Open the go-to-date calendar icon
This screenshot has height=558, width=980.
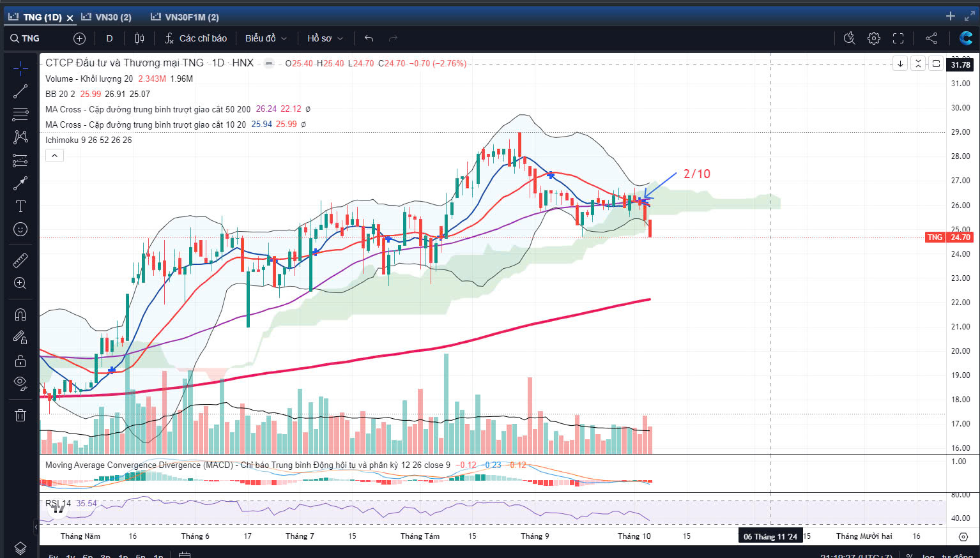184,555
